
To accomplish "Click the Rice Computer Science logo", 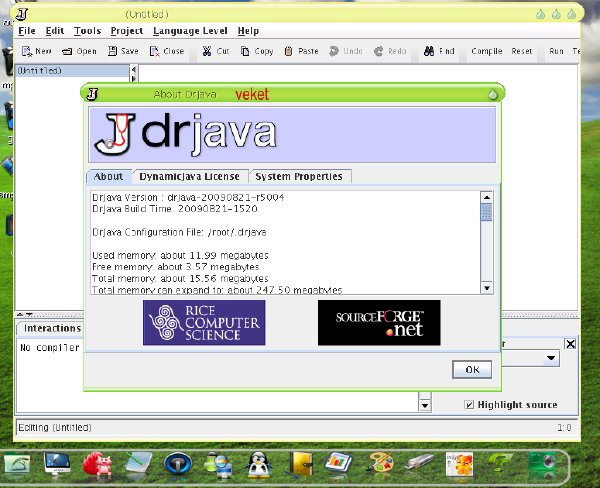I will [204, 323].
